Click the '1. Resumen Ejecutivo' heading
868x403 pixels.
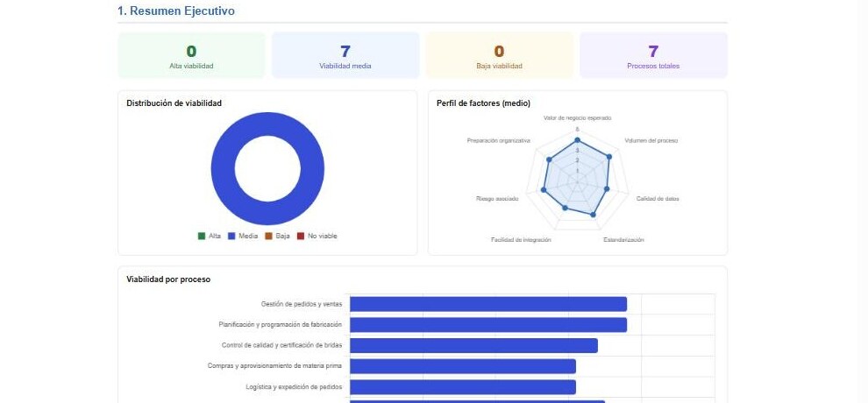pos(176,11)
